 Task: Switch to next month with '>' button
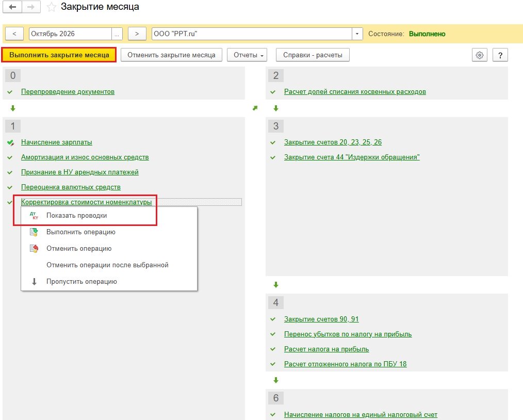click(x=137, y=34)
